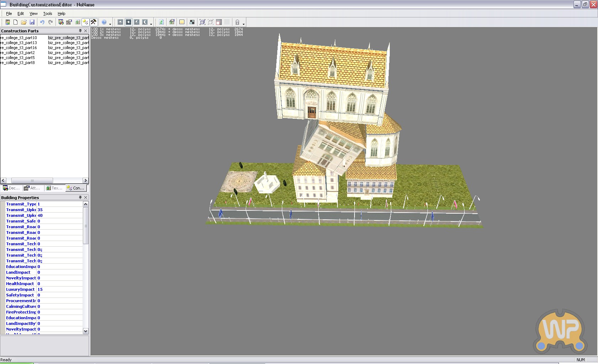Undo the last action
The height and width of the screenshot is (364, 598).
pos(42,22)
